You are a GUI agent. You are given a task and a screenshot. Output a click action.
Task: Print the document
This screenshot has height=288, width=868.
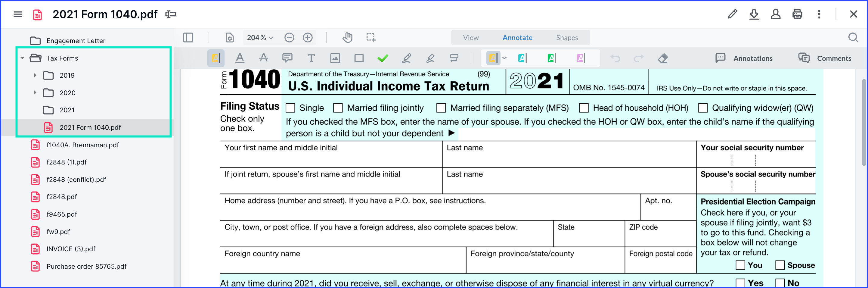(x=797, y=14)
